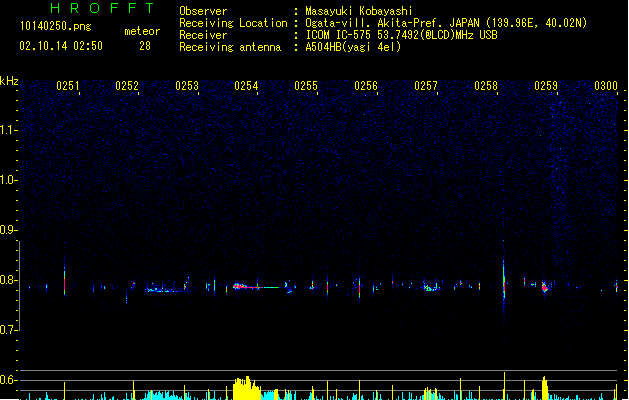The image size is (629, 400).
Task: Click the 0254 time marker
Action: click(246, 86)
